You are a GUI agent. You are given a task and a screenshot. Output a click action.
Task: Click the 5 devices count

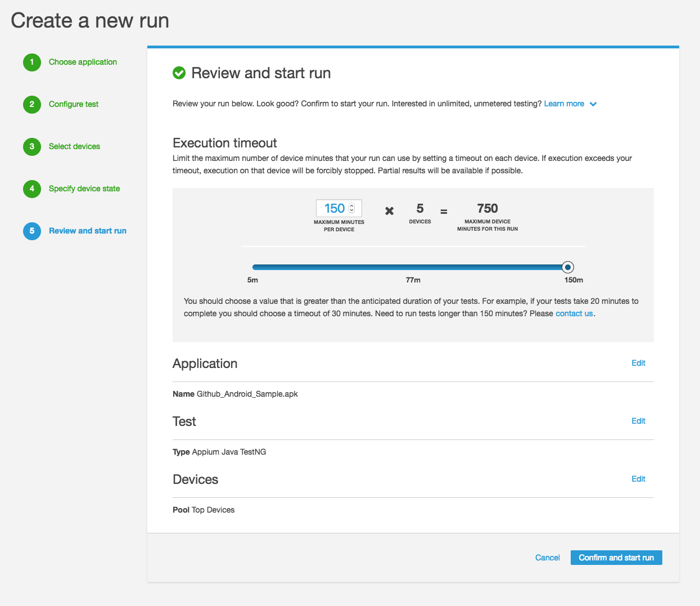click(420, 209)
